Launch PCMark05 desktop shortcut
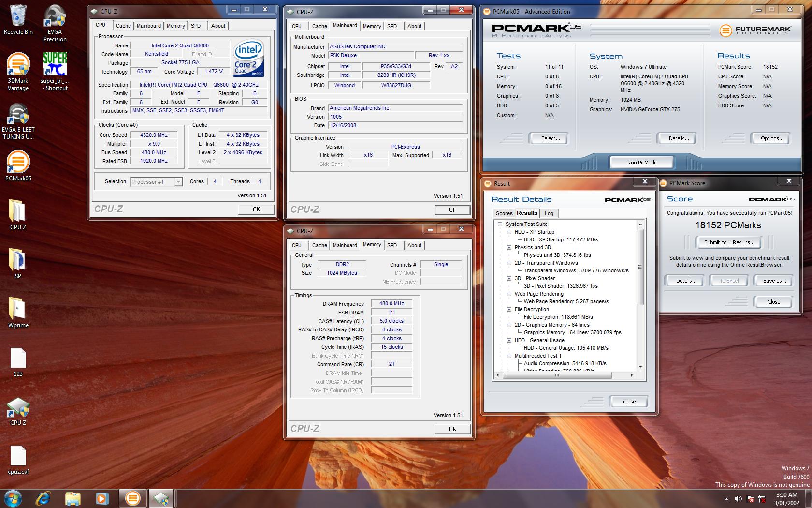 pyautogui.click(x=18, y=165)
